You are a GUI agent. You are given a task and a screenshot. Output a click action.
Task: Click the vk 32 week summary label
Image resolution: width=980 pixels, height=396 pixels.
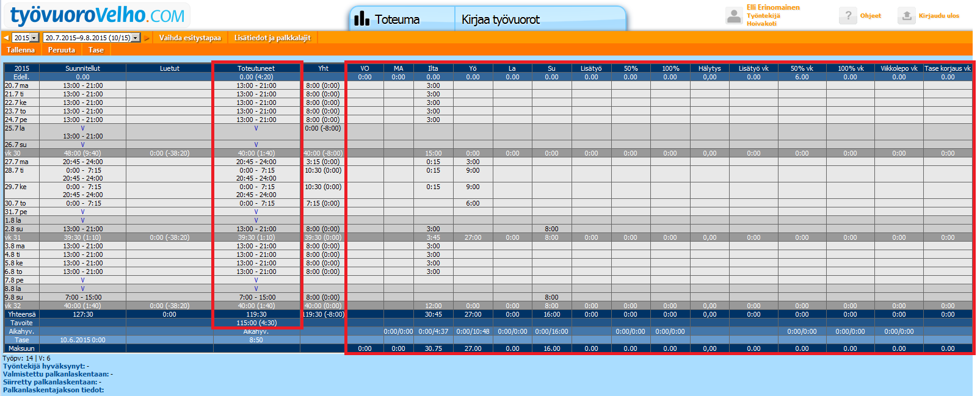point(13,306)
